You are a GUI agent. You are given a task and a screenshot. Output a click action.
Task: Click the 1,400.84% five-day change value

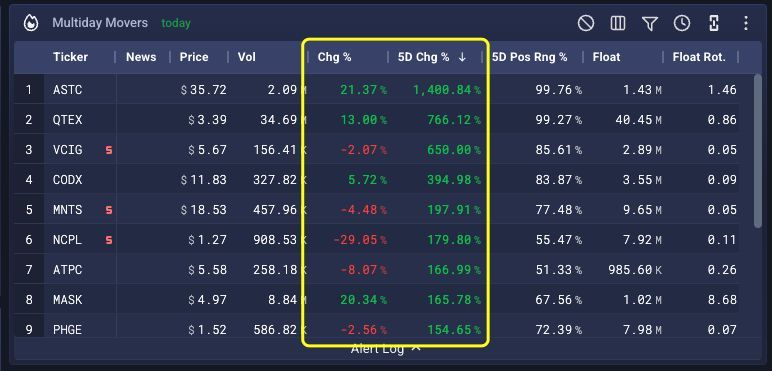(x=447, y=90)
